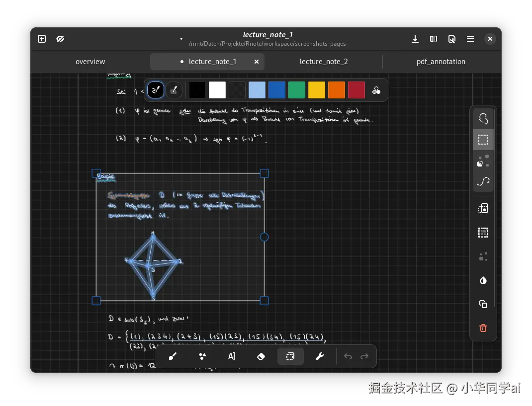Image resolution: width=532 pixels, height=406 pixels.
Task: Activate fill color toggle in color bar
Action: [174, 90]
